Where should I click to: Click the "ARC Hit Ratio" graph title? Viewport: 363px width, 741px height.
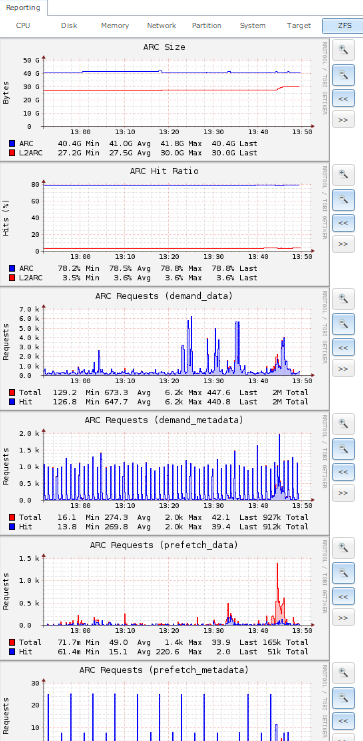(x=164, y=171)
